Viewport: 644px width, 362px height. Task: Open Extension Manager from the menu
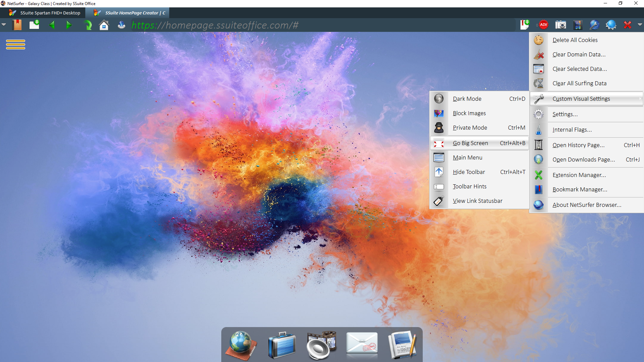click(x=579, y=175)
